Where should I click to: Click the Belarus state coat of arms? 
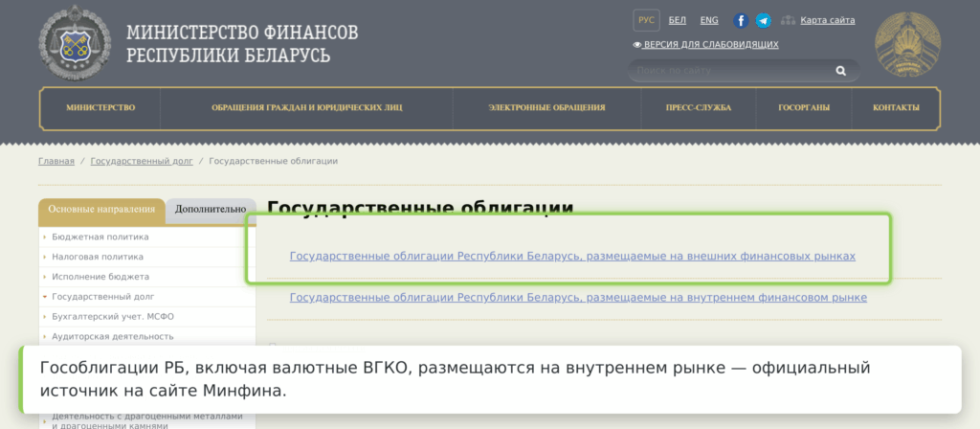point(907,45)
